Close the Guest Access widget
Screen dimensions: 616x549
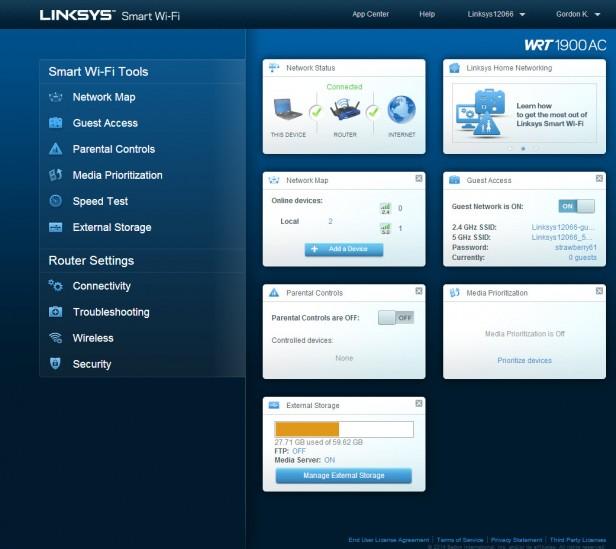599,178
